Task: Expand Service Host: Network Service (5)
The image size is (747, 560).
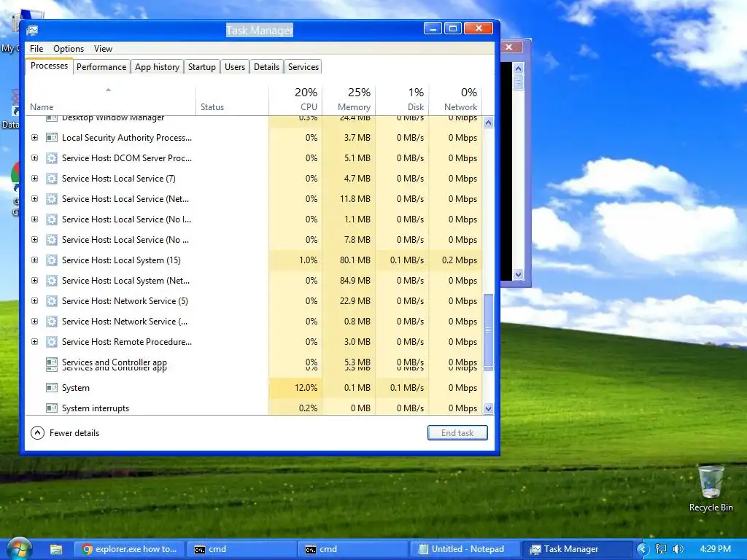Action: [x=35, y=301]
